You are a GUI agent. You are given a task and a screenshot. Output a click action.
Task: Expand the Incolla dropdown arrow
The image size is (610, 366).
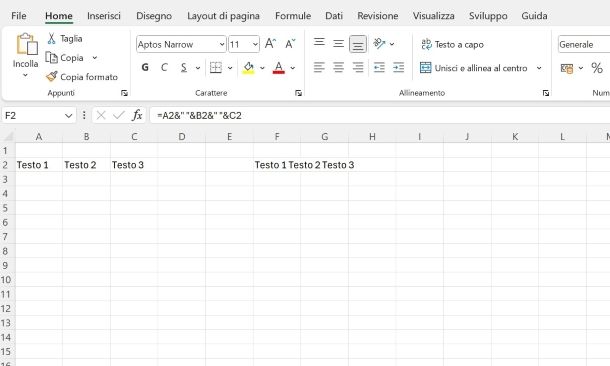25,75
